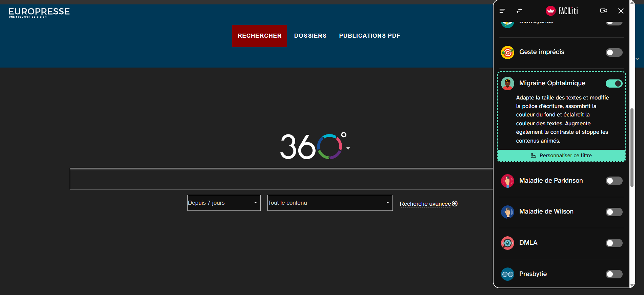This screenshot has width=644, height=295.
Task: Click the Maladie de Wilson hand icon
Action: coord(507,212)
